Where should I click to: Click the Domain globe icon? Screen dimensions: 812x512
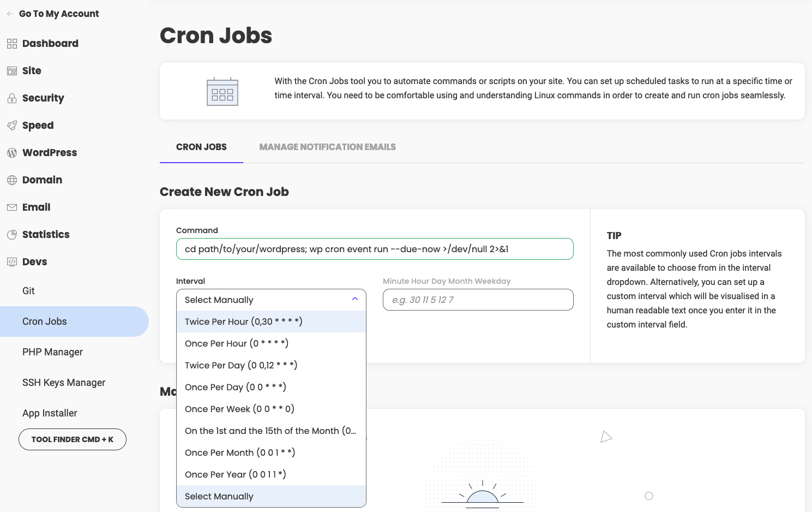pyautogui.click(x=12, y=180)
